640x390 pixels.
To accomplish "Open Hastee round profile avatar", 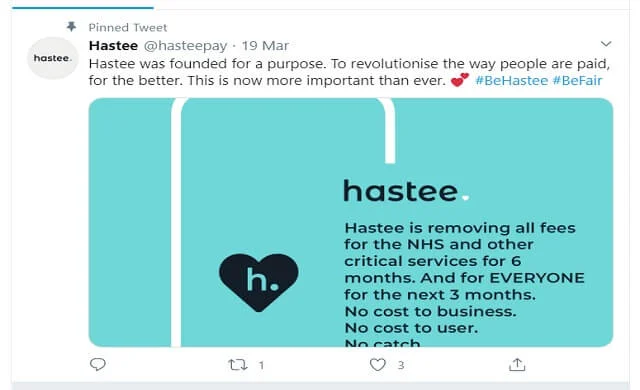I will (52, 58).
